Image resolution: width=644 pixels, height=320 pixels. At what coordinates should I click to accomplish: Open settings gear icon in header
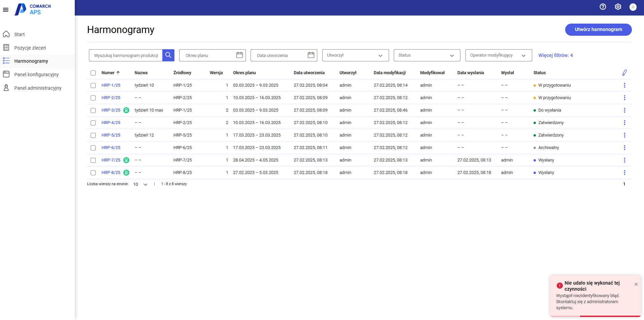point(618,7)
